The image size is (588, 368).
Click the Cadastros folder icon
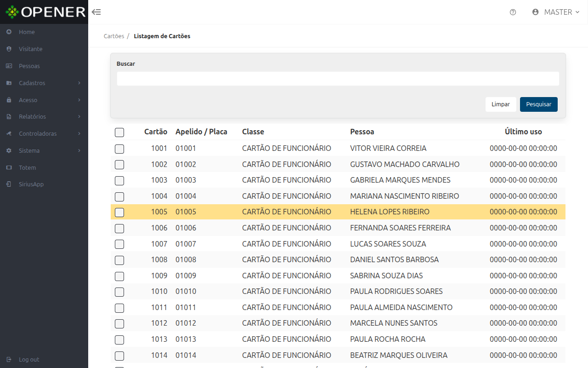[9, 83]
